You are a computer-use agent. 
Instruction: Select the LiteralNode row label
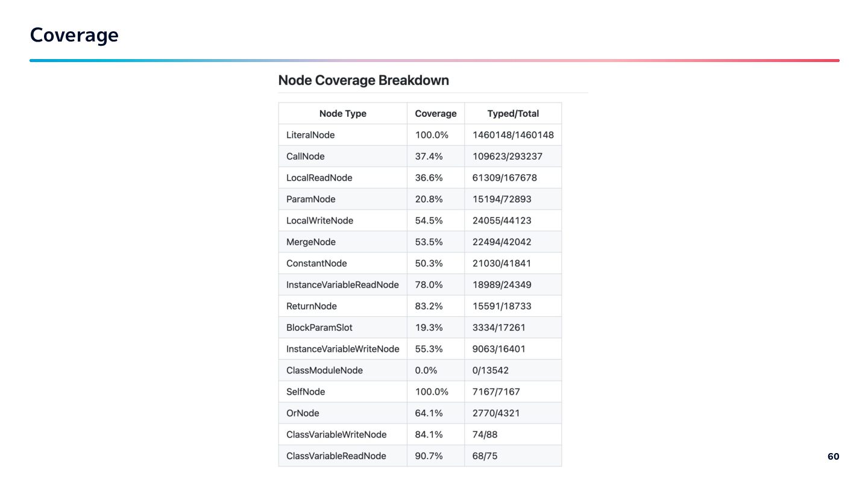click(x=310, y=135)
